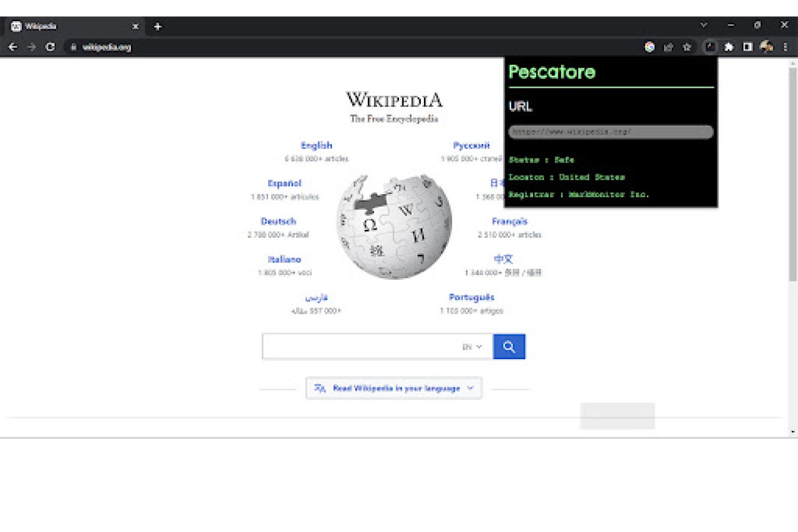The width and height of the screenshot is (798, 532).
Task: Select the Wikipedia browser tab
Action: pos(74,26)
